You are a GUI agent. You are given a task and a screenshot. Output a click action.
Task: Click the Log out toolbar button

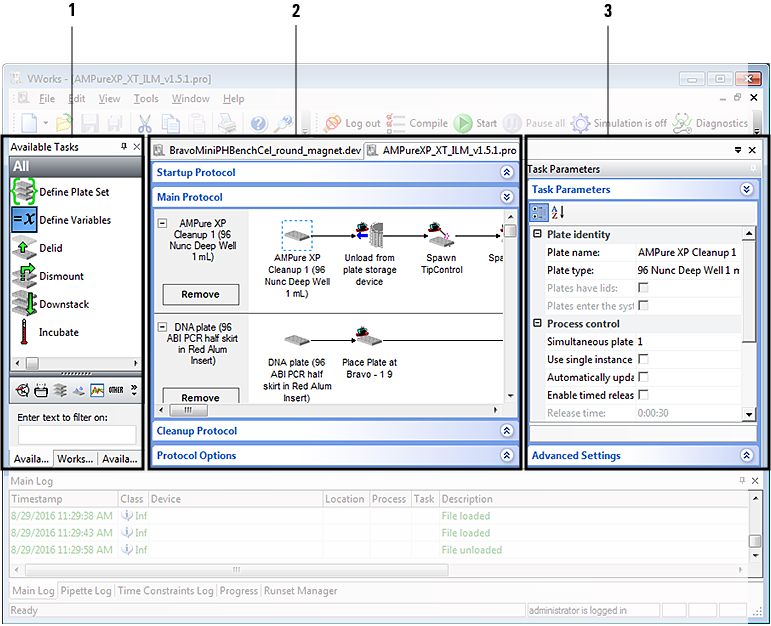[x=352, y=123]
